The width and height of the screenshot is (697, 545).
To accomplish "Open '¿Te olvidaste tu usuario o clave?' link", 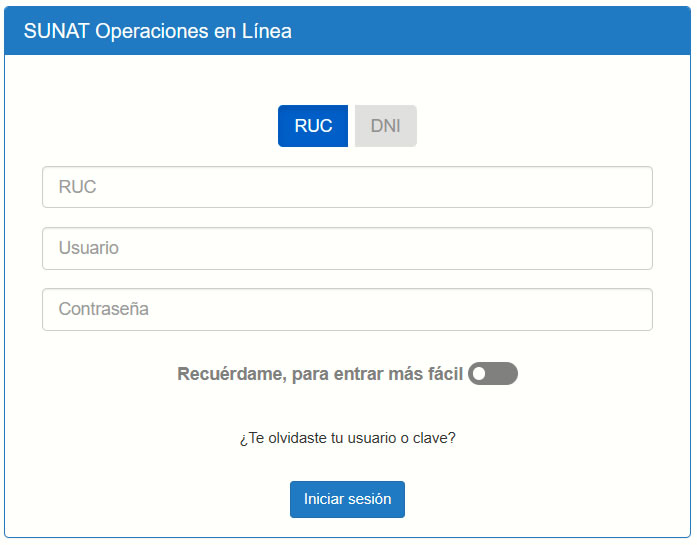I will click(x=347, y=438).
